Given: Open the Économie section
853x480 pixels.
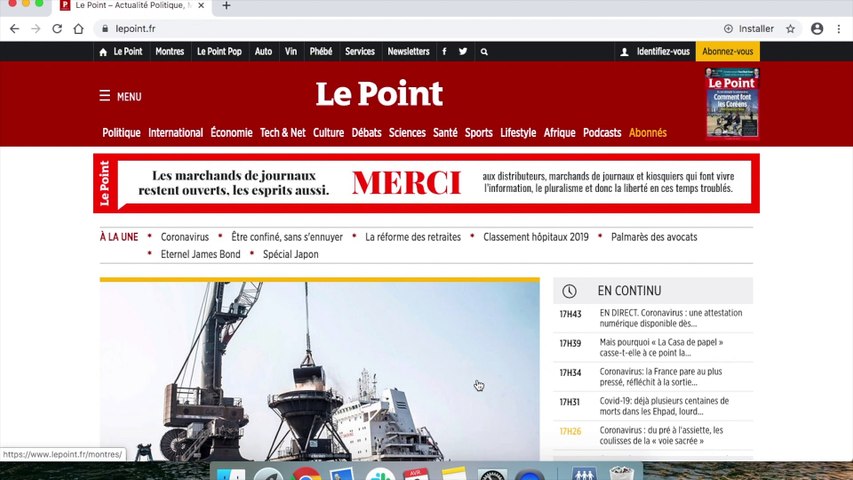Looking at the screenshot, I should point(231,133).
